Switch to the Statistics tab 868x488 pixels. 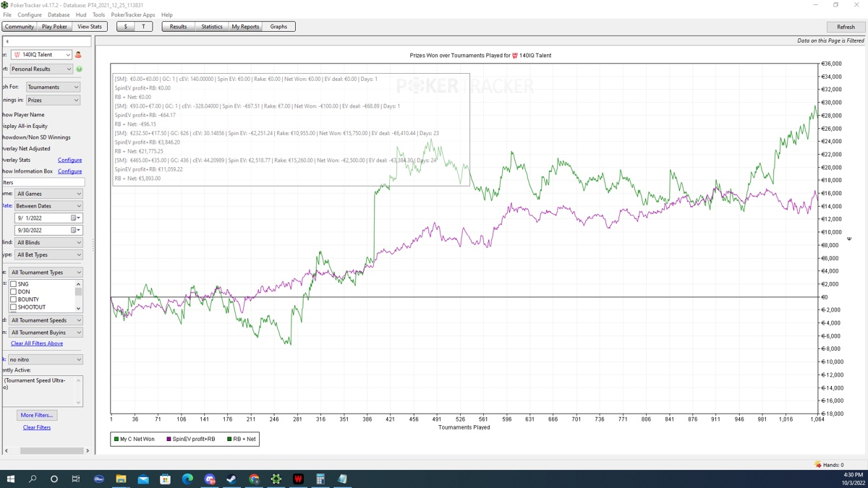point(212,27)
